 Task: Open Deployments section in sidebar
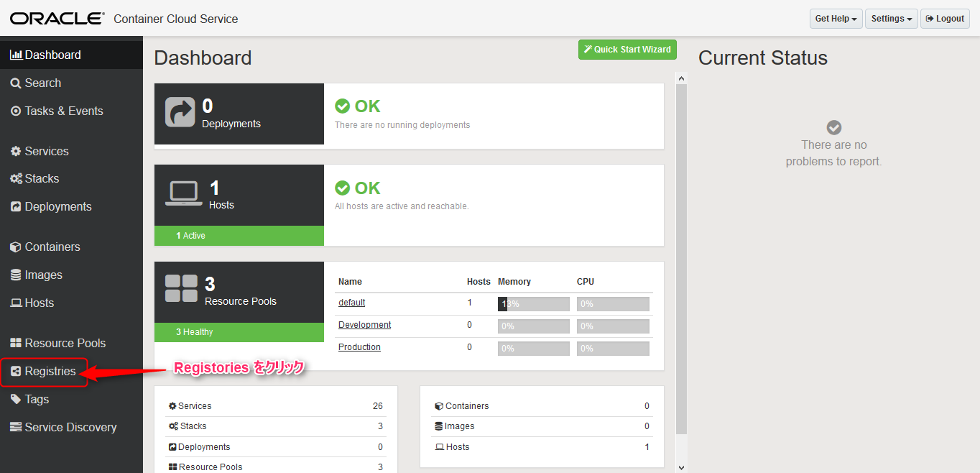[71, 207]
